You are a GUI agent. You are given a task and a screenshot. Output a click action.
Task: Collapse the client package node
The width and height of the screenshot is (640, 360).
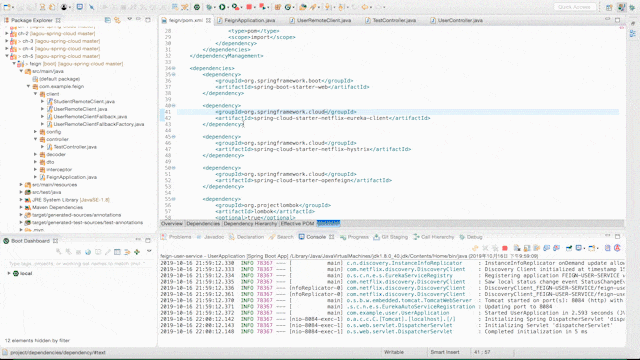pyautogui.click(x=36, y=94)
